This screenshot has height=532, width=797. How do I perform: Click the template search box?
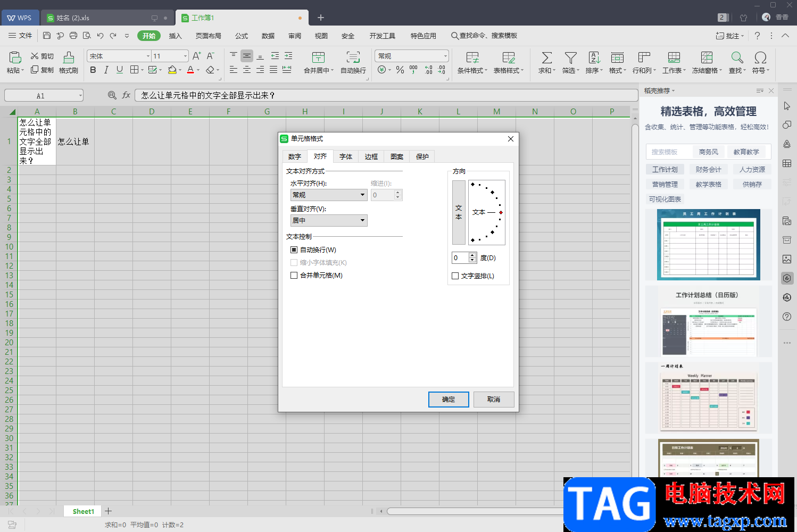click(x=669, y=152)
